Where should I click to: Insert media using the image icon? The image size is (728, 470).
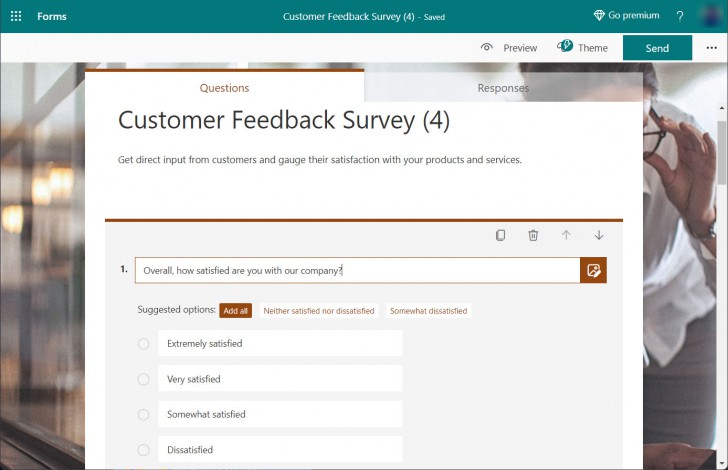593,270
